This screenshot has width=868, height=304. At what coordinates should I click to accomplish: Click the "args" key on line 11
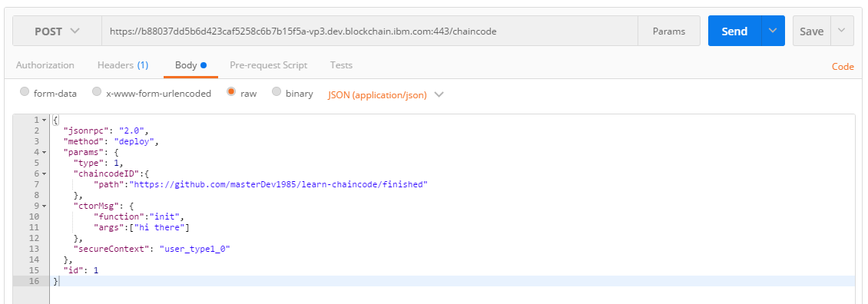click(108, 227)
